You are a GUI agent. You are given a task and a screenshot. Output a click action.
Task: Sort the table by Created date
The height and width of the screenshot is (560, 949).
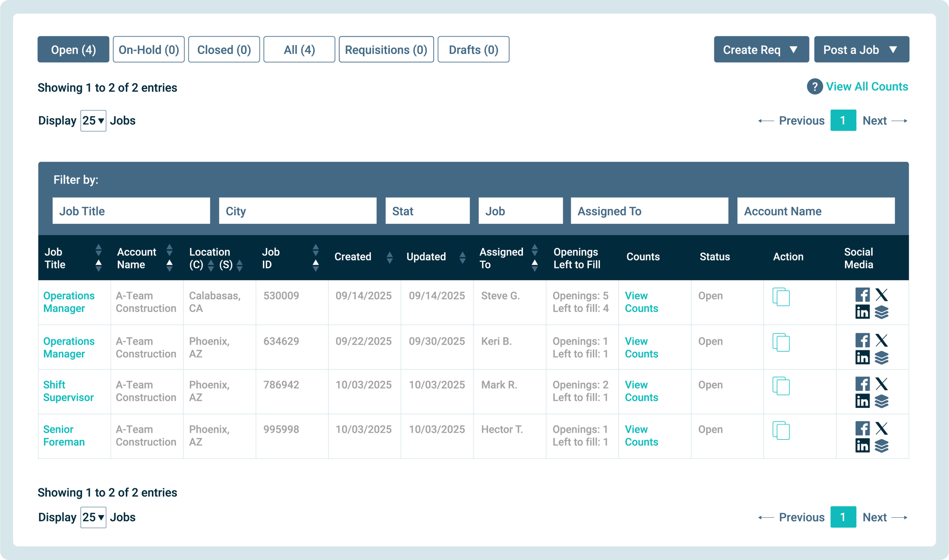[x=390, y=257]
